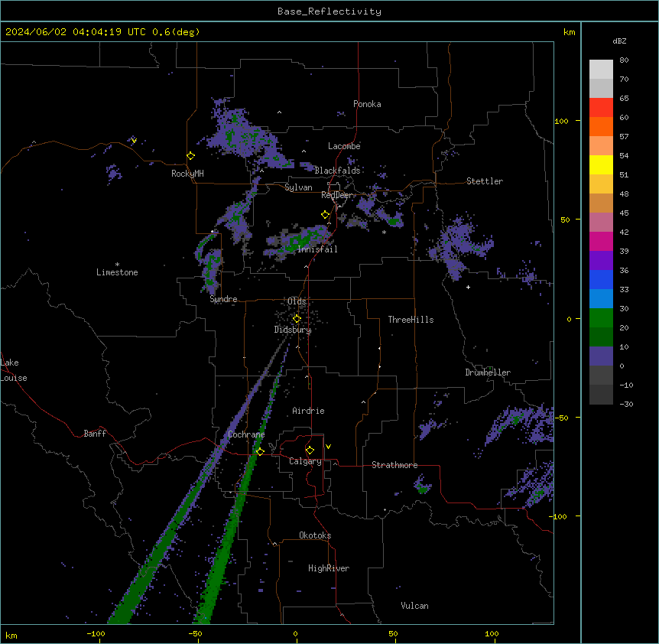Click the slate-purple 0-10 dBZ legend swatch
Viewport: 659px width, 644px height.
(x=601, y=356)
